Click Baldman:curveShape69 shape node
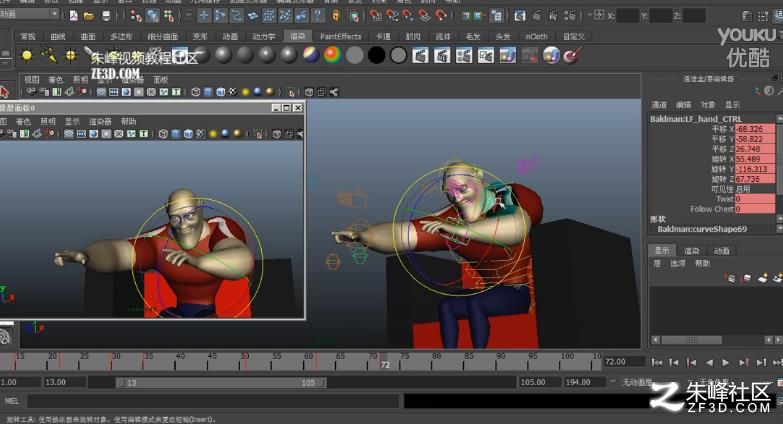 pos(702,229)
